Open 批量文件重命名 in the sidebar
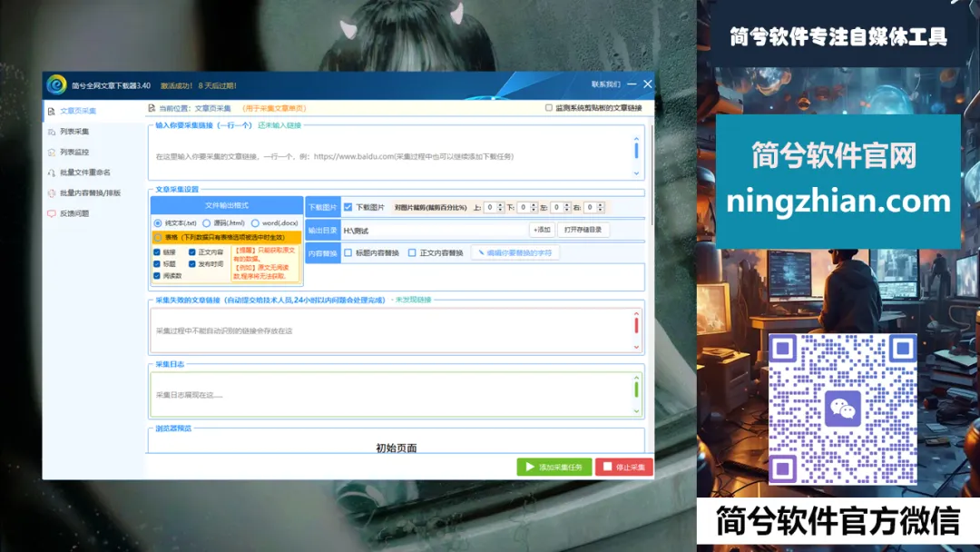The height and width of the screenshot is (552, 980). pyautogui.click(x=84, y=172)
